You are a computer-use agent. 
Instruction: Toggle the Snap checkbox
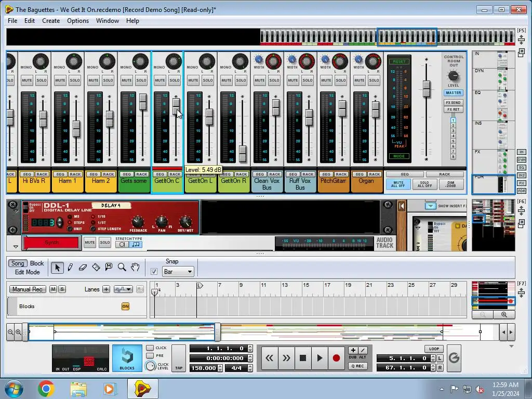pyautogui.click(x=154, y=271)
